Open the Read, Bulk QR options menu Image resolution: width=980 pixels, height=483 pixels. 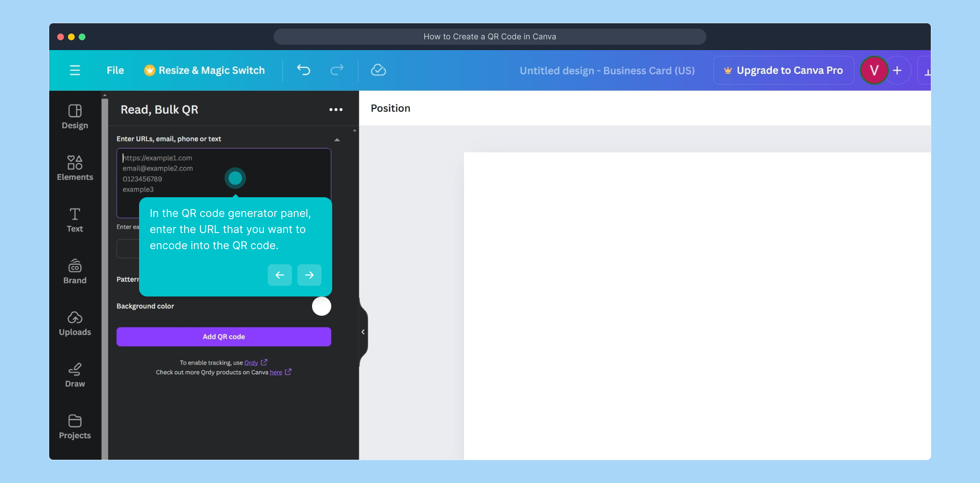tap(336, 109)
